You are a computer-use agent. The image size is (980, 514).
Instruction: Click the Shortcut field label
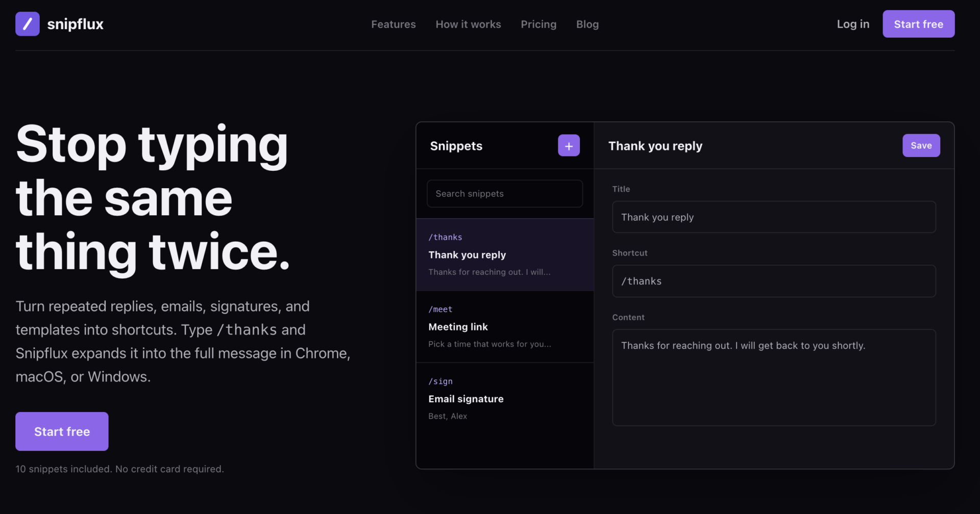[630, 253]
